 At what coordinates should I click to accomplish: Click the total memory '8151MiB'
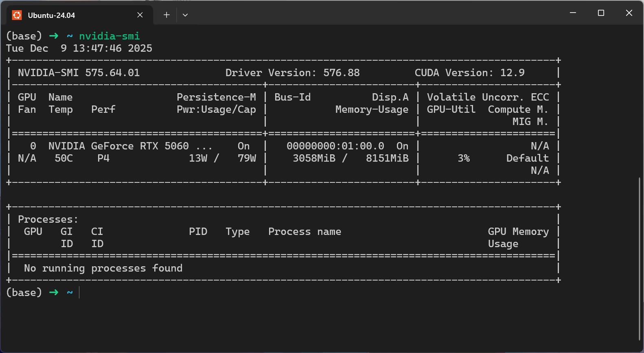click(387, 158)
